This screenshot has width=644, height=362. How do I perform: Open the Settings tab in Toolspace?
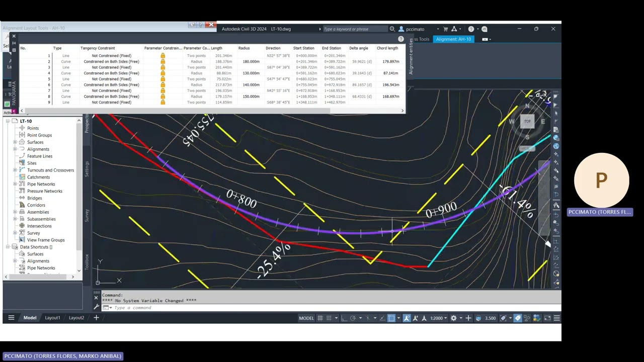click(87, 169)
